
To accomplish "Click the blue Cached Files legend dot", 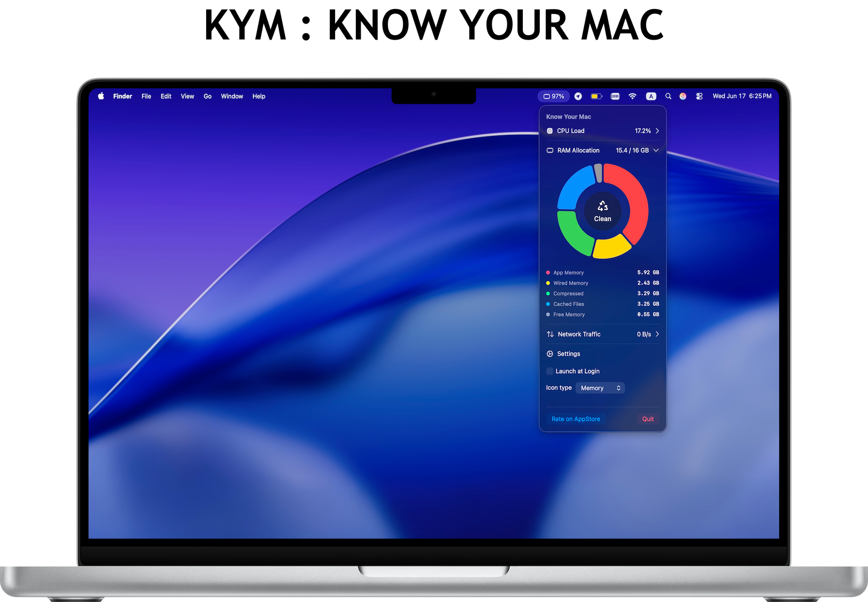I will 548,304.
